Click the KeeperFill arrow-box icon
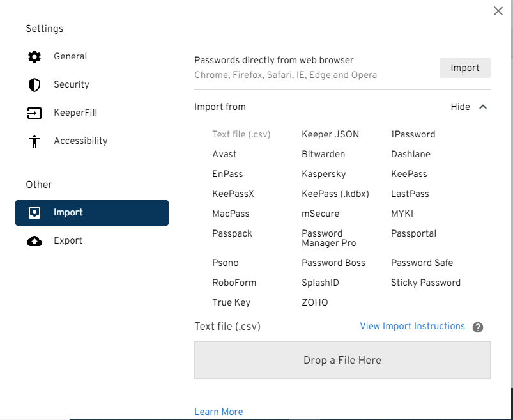Image resolution: width=513 pixels, height=420 pixels. [x=34, y=113]
